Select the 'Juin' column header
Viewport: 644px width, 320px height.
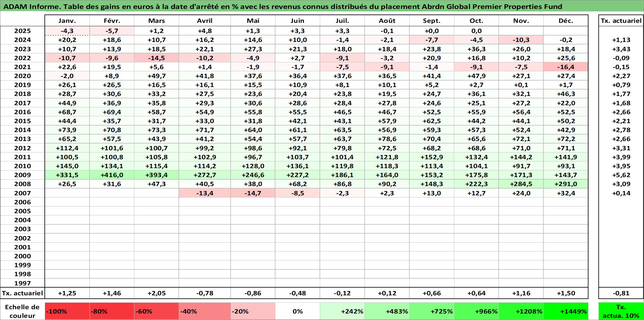[x=298, y=21]
